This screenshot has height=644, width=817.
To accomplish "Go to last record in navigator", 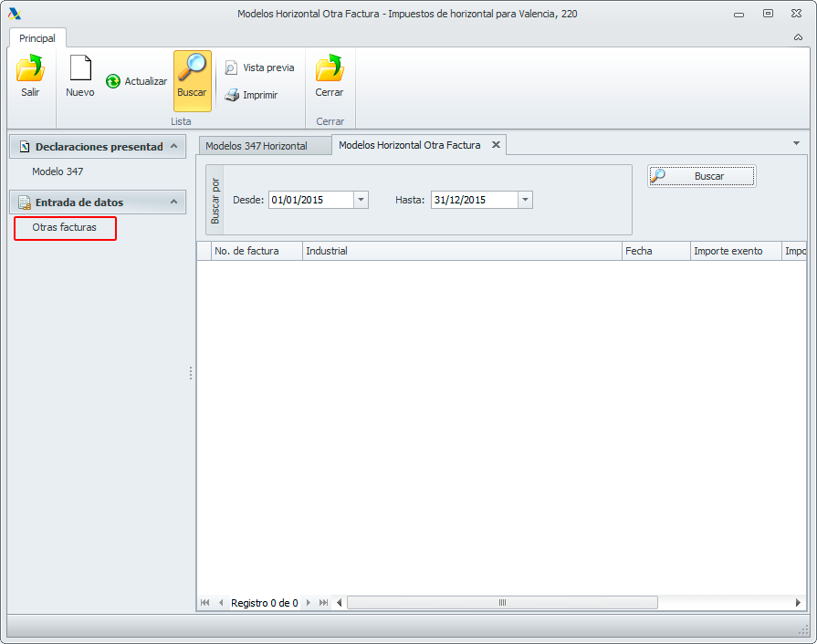I will tap(323, 602).
